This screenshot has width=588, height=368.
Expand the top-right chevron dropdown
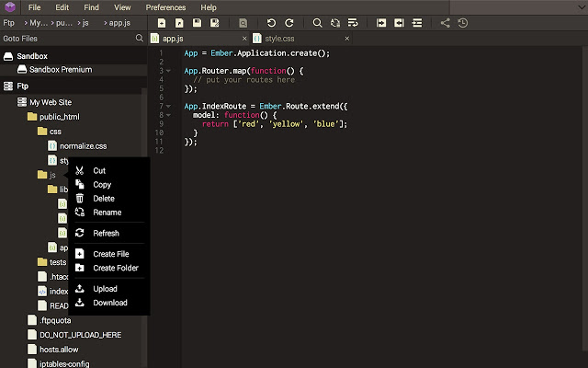coord(582,7)
